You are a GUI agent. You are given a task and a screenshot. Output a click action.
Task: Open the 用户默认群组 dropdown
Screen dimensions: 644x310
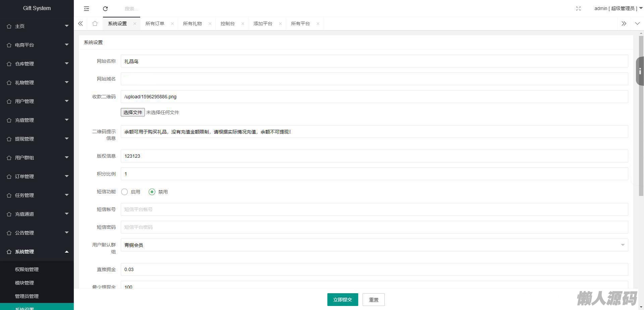click(374, 245)
